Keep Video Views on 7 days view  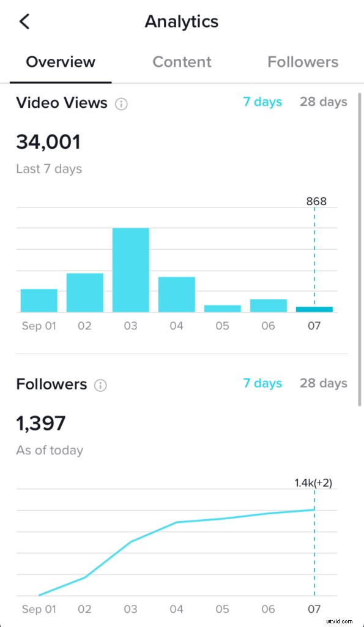(x=262, y=102)
